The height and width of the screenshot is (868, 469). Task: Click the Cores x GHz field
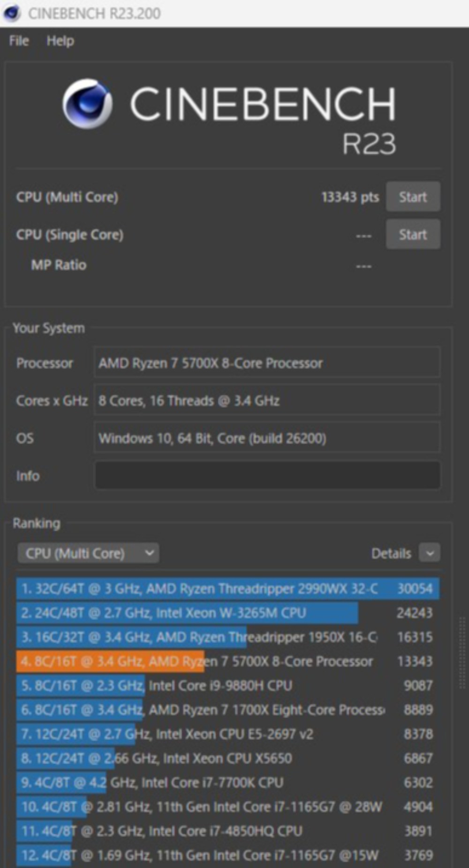(x=267, y=400)
